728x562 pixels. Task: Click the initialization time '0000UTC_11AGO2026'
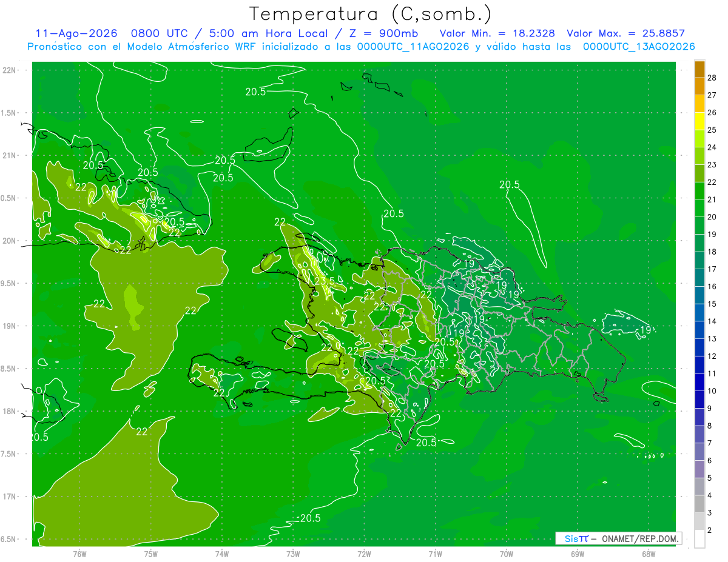coord(413,47)
